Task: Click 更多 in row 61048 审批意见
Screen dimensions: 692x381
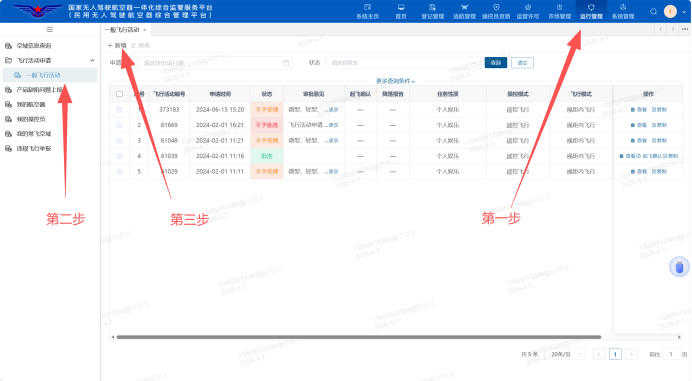Action: click(334, 141)
